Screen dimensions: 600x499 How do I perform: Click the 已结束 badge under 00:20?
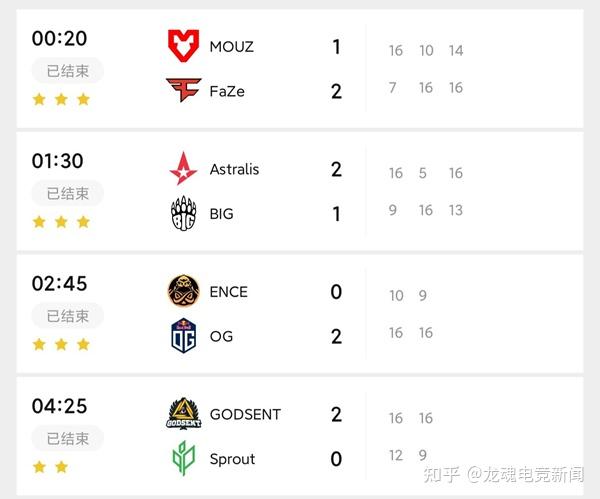point(68,71)
